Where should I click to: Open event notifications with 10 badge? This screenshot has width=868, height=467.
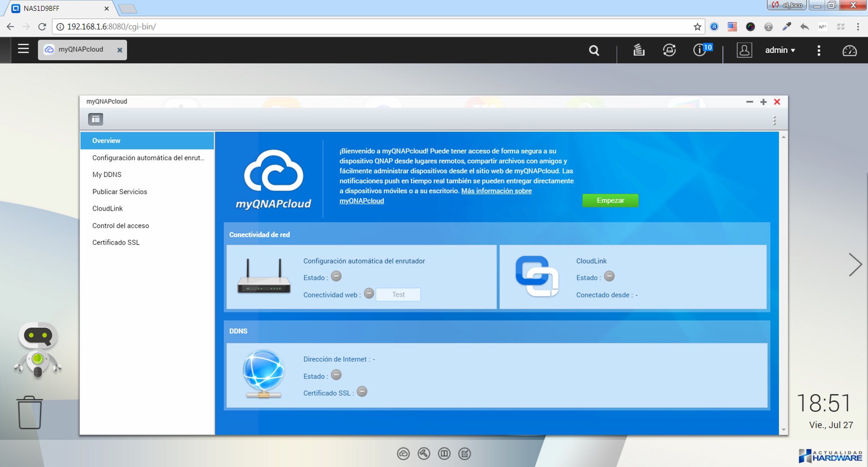[x=700, y=50]
